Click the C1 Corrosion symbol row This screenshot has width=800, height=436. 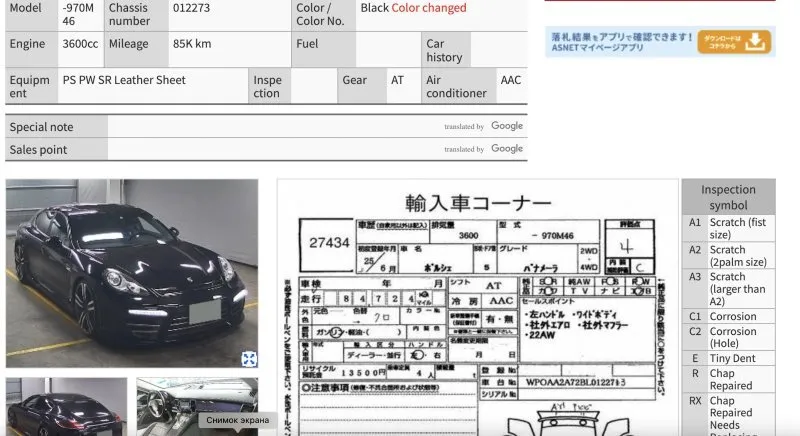click(727, 316)
